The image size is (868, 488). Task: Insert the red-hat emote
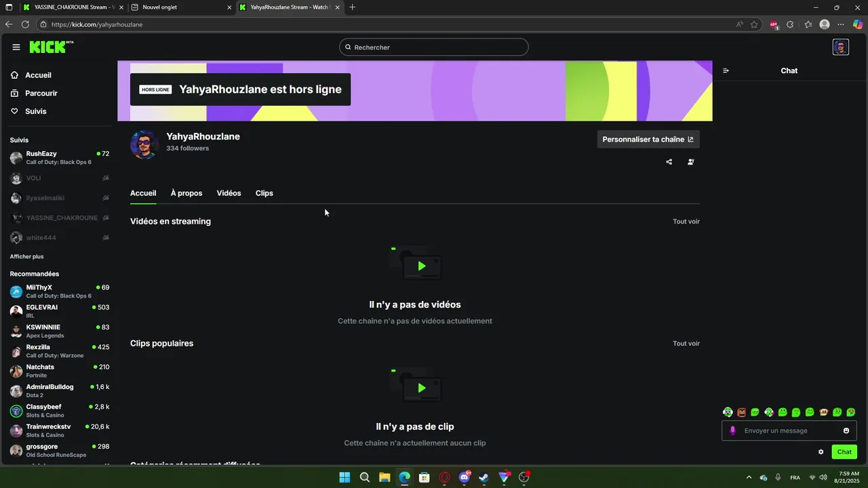coord(824,412)
